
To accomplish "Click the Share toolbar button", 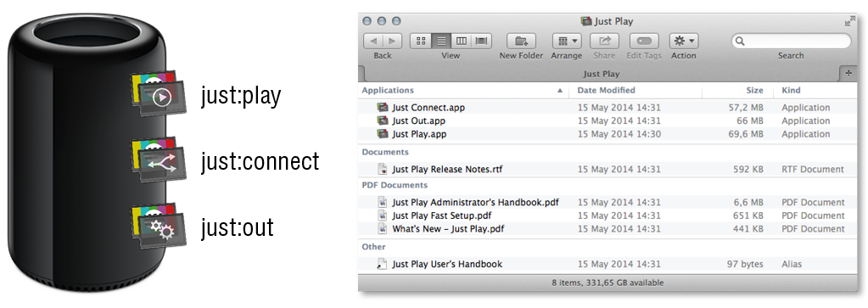I will click(604, 41).
